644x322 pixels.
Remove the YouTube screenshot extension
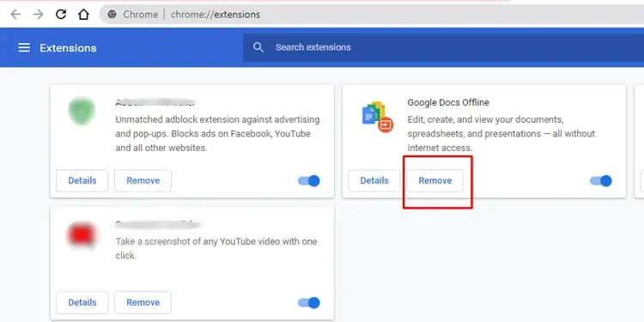click(143, 303)
